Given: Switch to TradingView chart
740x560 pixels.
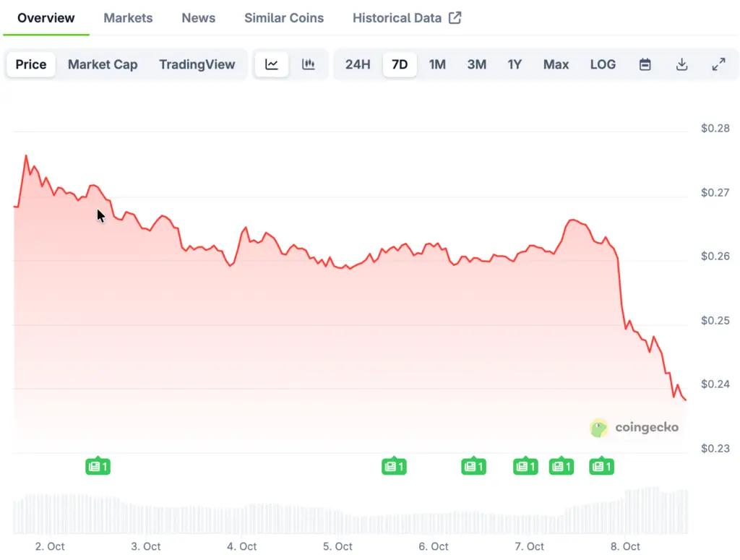Looking at the screenshot, I should tap(197, 64).
